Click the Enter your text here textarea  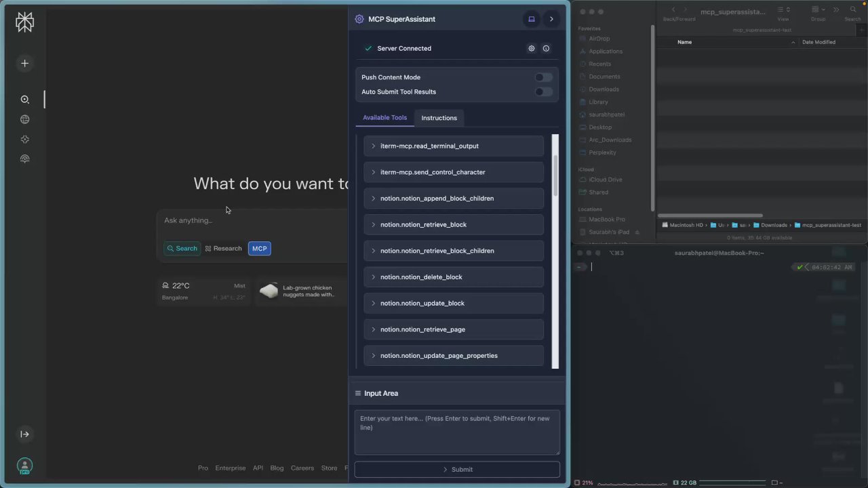point(457,432)
